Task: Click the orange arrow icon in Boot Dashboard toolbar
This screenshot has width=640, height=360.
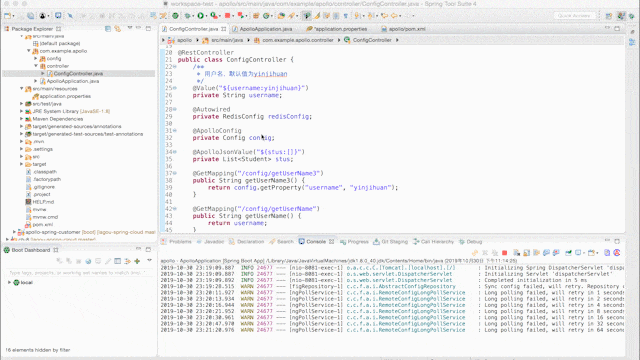Action: tap(127, 261)
